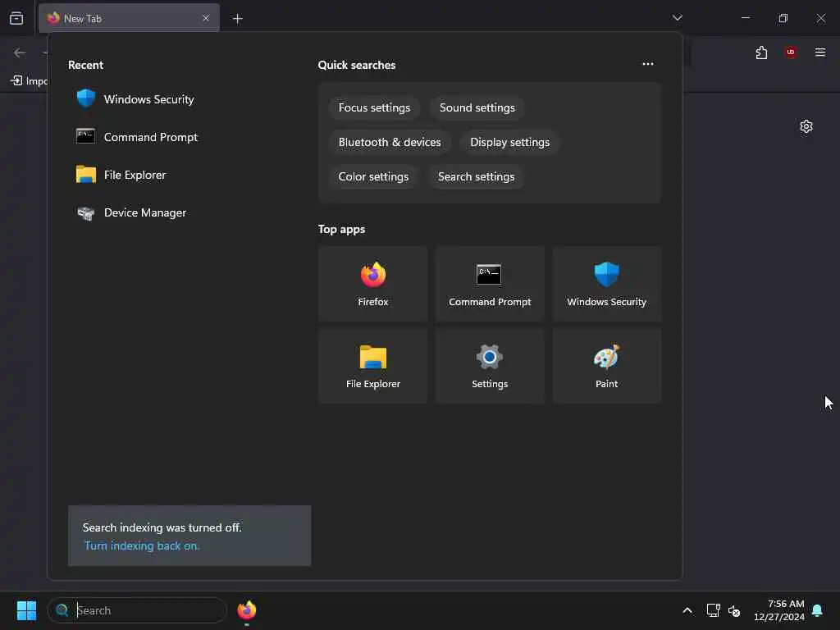The image size is (840, 630).
Task: Open a new tab with plus button
Action: 237,19
